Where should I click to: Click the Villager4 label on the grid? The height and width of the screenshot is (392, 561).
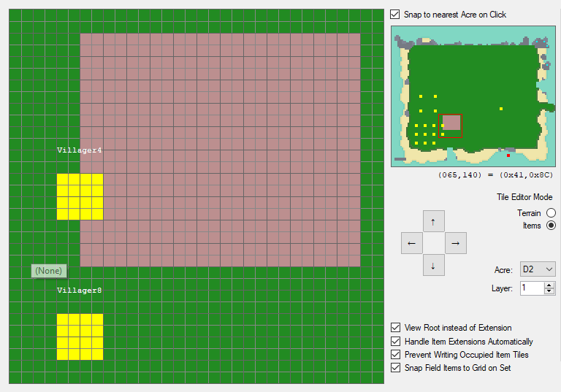[x=80, y=150]
